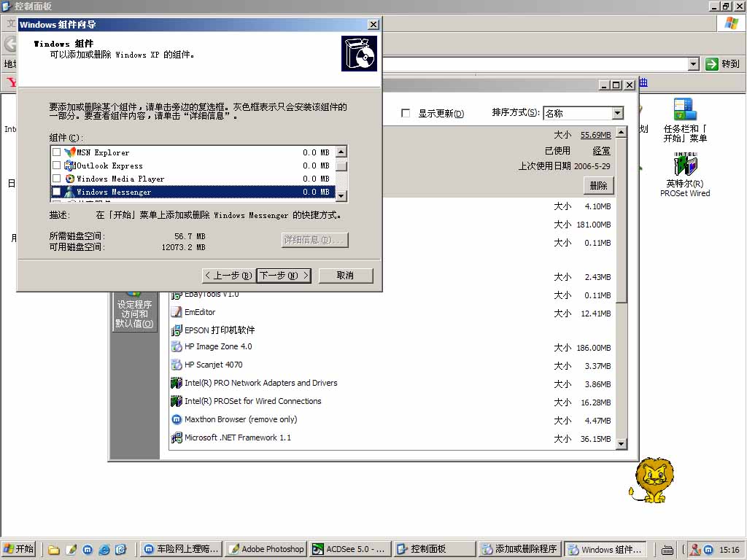Launch Internet Explorer from quick launch
Viewport: 747px width, 560px height.
[x=104, y=550]
